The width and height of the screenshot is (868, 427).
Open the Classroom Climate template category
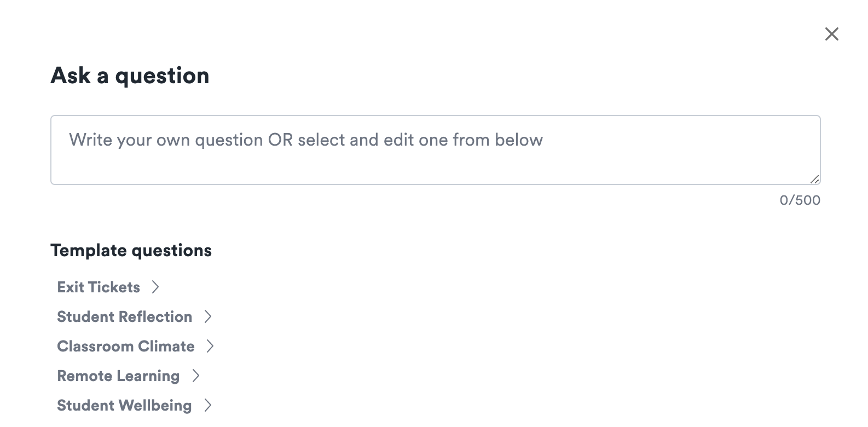point(125,346)
